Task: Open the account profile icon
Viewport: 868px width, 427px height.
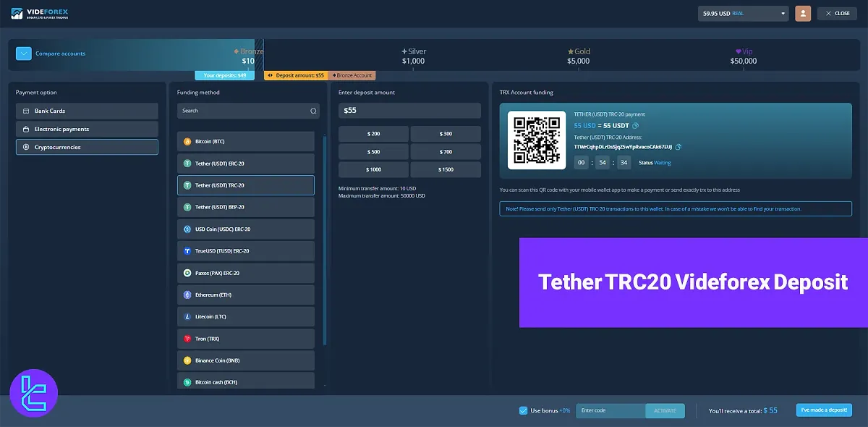Action: [802, 13]
